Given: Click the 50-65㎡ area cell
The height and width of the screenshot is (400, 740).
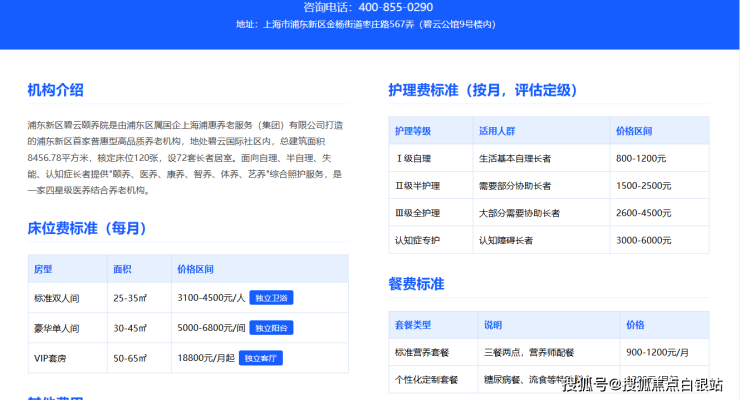Looking at the screenshot, I should pyautogui.click(x=130, y=358).
